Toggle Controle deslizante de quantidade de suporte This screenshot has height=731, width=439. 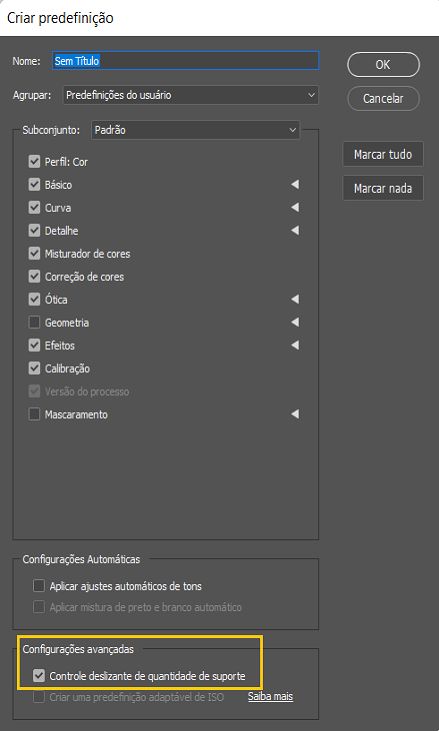coord(39,675)
